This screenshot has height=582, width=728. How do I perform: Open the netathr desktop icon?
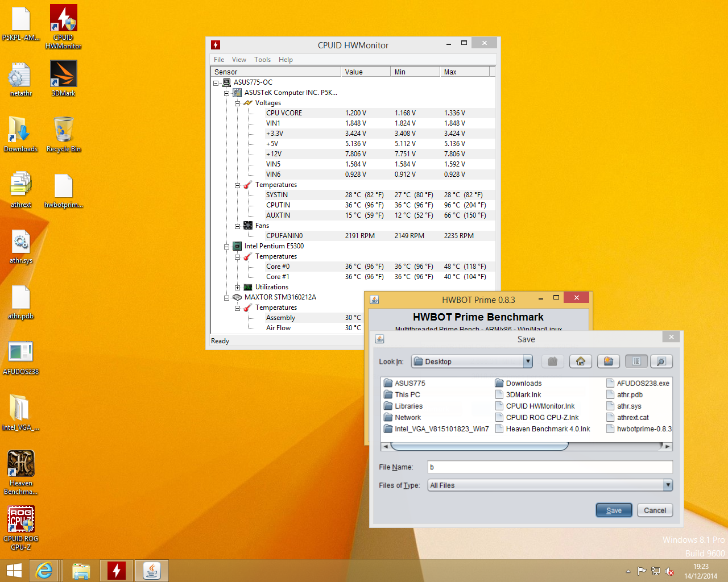pos(21,78)
